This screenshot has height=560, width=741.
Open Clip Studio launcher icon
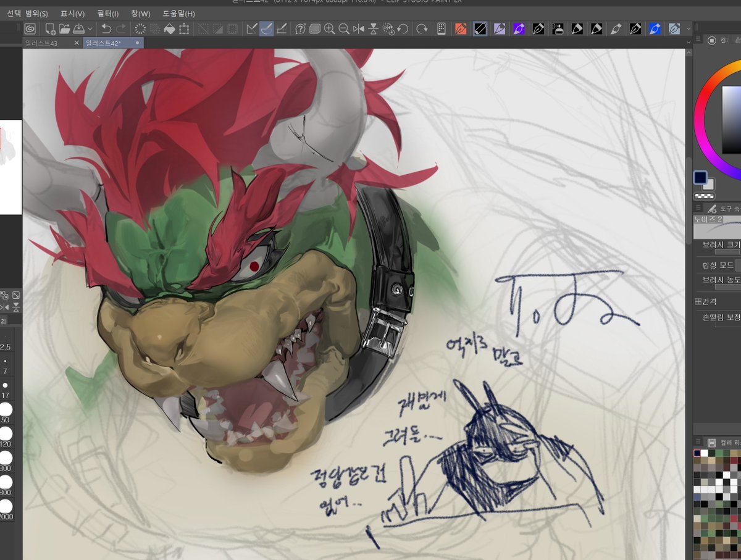click(x=30, y=28)
